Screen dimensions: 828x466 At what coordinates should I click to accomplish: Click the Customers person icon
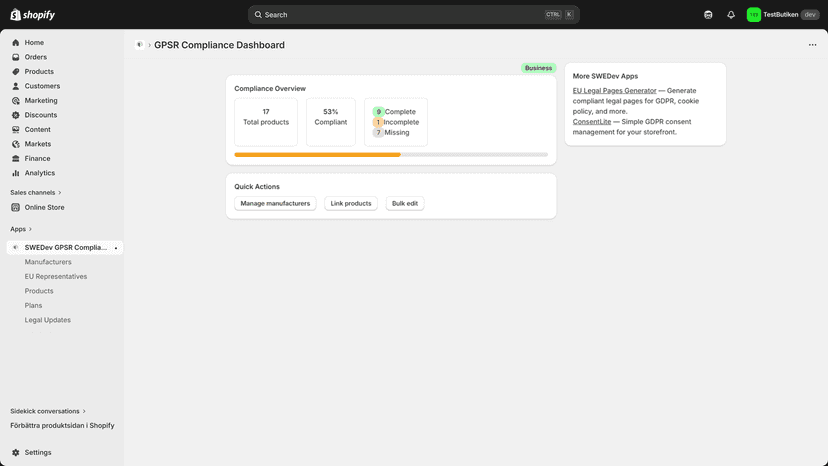(16, 86)
